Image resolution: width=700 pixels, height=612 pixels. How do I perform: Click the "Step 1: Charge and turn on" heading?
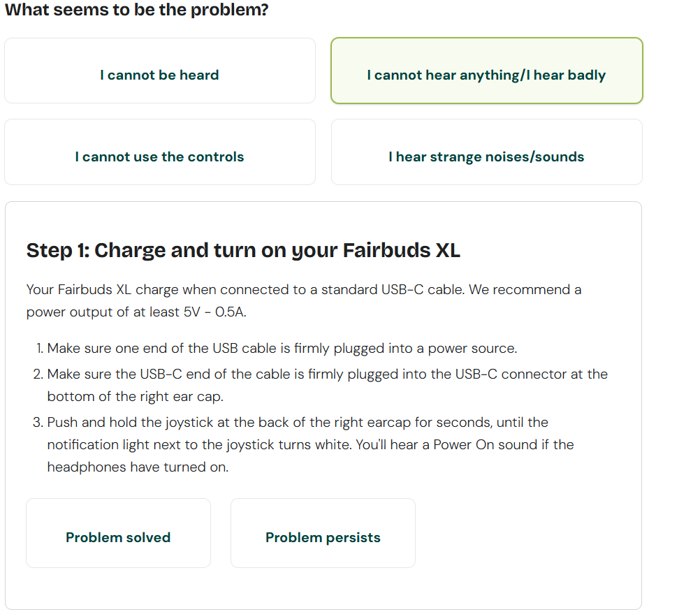[x=243, y=250]
